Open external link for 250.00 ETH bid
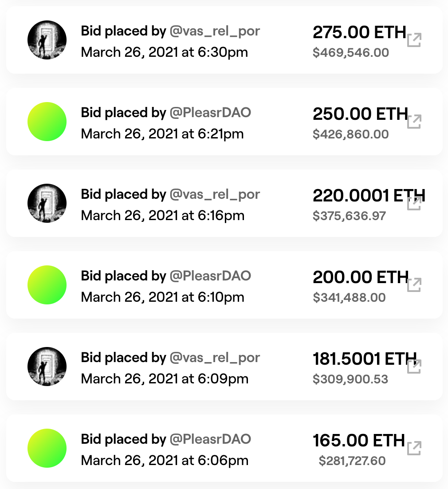Screen dimensions: 448x489 click(x=414, y=122)
